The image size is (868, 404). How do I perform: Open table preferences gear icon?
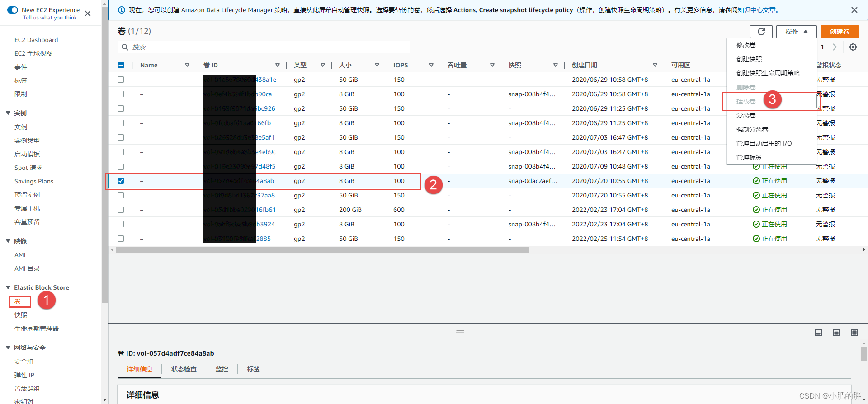click(x=853, y=47)
